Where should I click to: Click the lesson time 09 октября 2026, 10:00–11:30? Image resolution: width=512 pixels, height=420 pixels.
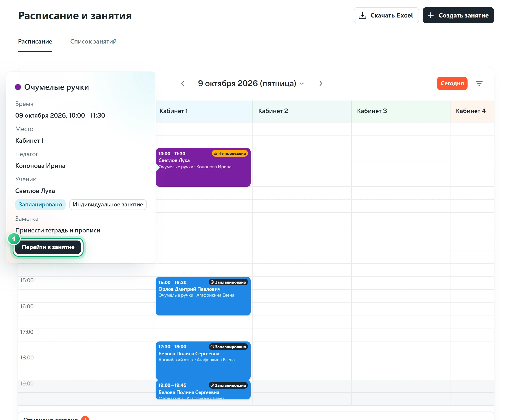click(60, 115)
